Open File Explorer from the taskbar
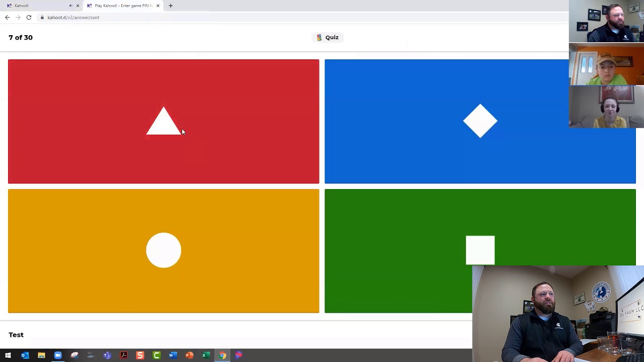Screen dimensions: 644x362 click(41, 355)
